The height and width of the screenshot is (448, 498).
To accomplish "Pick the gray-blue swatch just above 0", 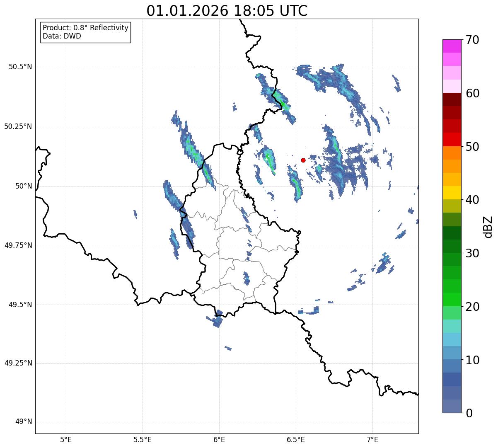I will point(452,406).
